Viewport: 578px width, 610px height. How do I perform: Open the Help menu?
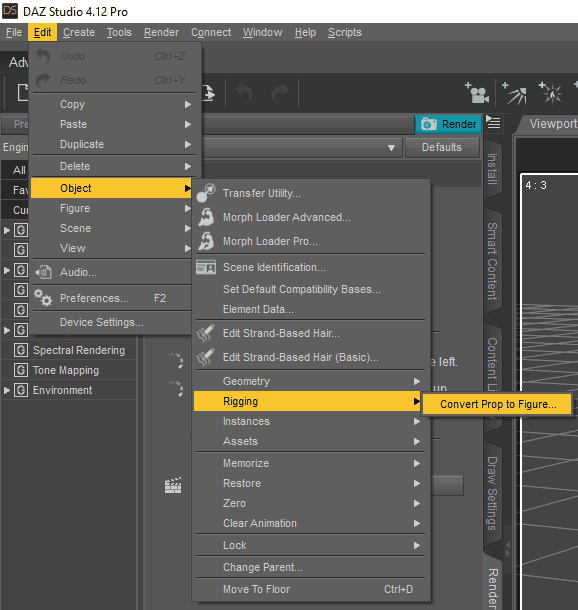tap(305, 32)
